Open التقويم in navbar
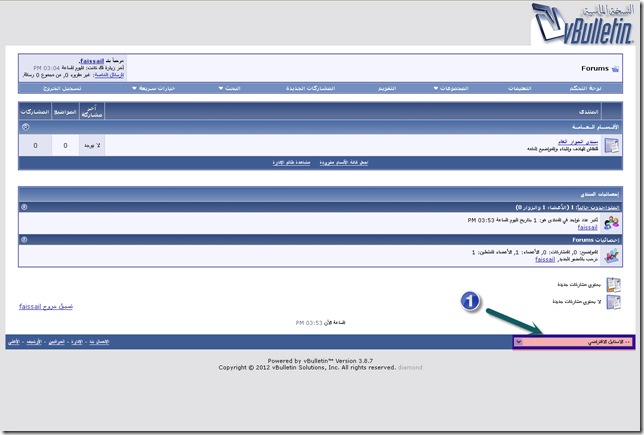This screenshot has width=644, height=435. point(387,88)
